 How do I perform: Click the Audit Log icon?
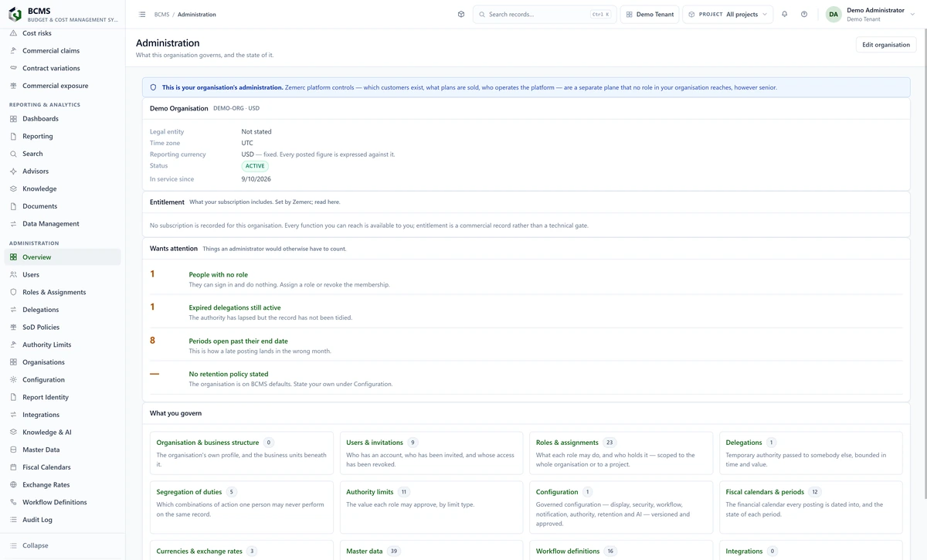coord(14,520)
